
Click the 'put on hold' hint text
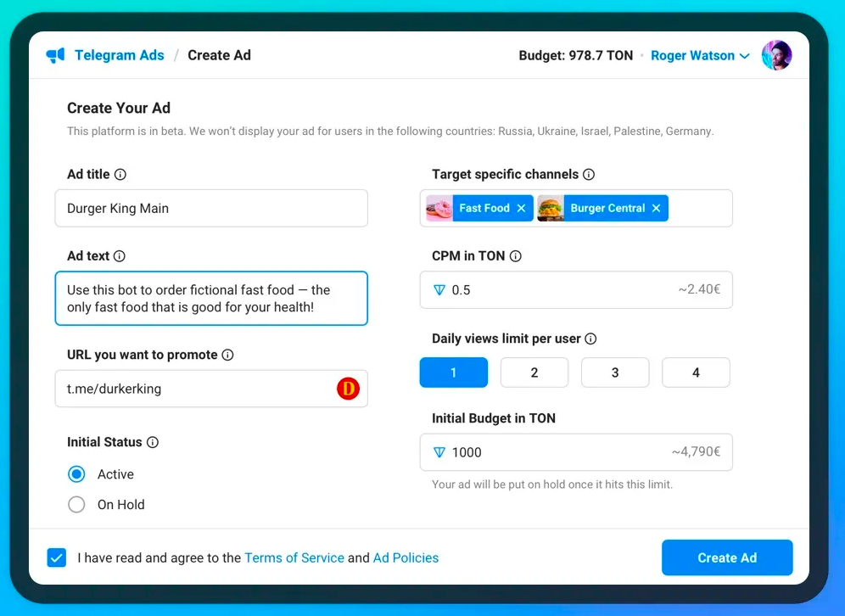coord(551,484)
